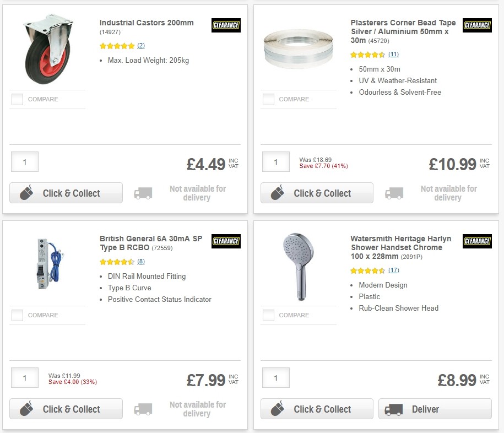504x433 pixels.
Task: Click the greyed truck icon under Industrial Castors
Action: point(143,193)
